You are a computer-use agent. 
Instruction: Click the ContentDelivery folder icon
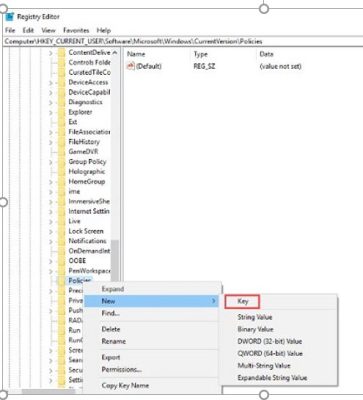pos(62,53)
